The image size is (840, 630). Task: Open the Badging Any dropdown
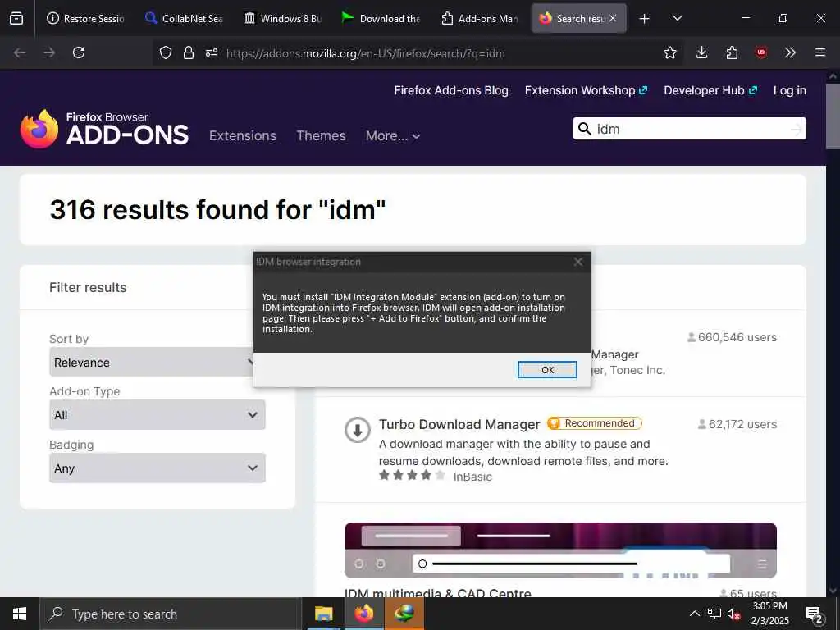point(157,468)
